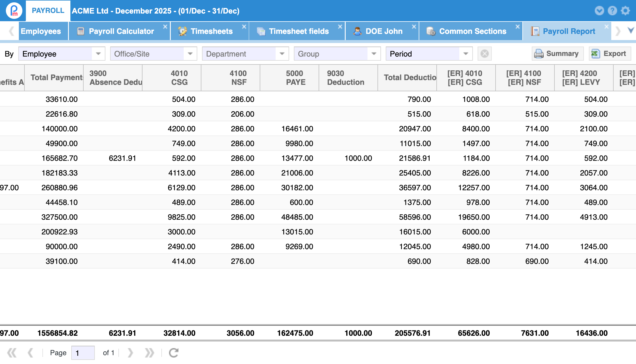Image resolution: width=636 pixels, height=364 pixels.
Task: Sort by [ER] 4010 CSG column
Action: pyautogui.click(x=466, y=78)
